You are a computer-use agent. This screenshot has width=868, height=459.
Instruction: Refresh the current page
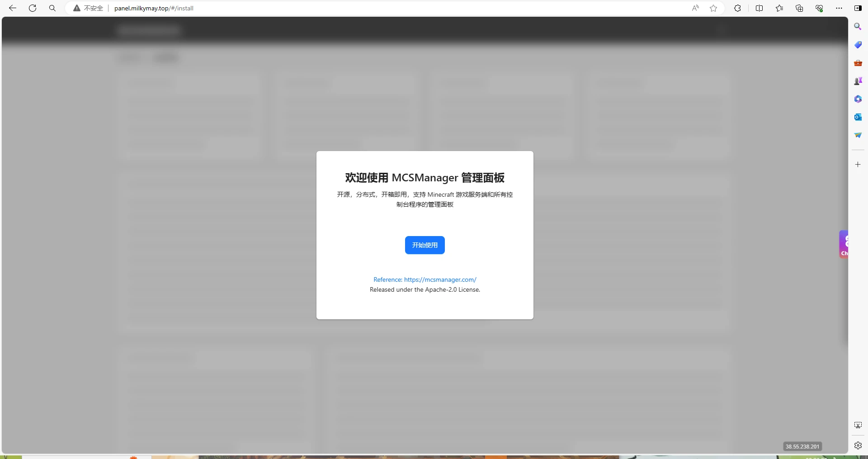(33, 8)
